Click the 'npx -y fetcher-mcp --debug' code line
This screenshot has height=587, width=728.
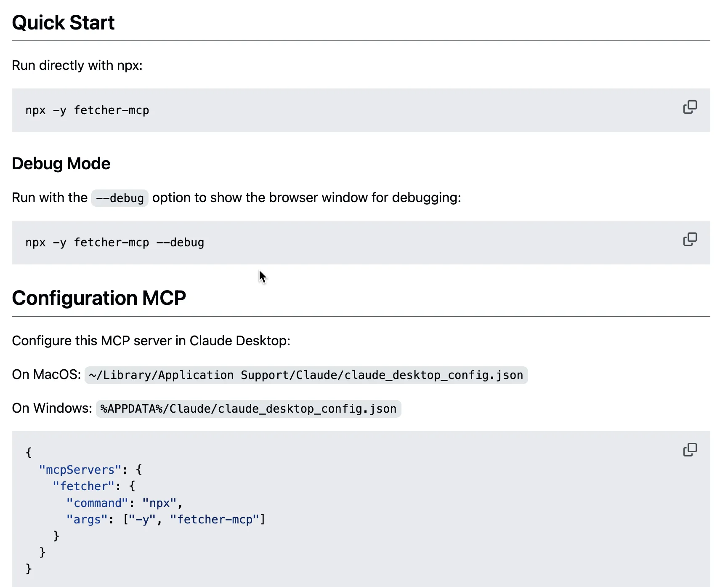(x=114, y=243)
